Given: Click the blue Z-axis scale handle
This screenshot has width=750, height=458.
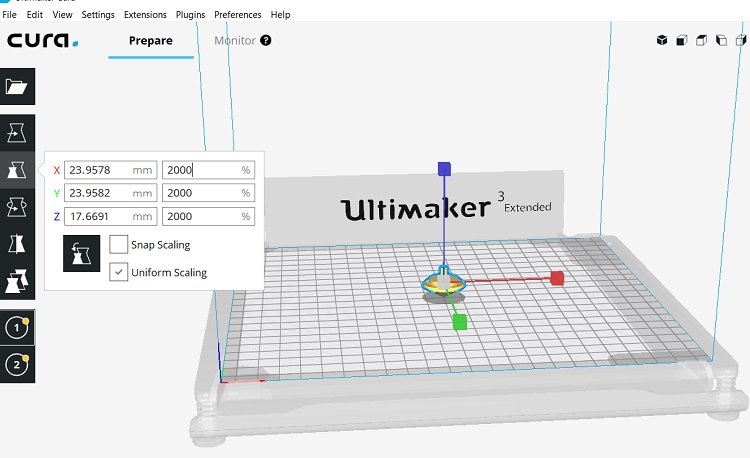Looking at the screenshot, I should pos(444,169).
